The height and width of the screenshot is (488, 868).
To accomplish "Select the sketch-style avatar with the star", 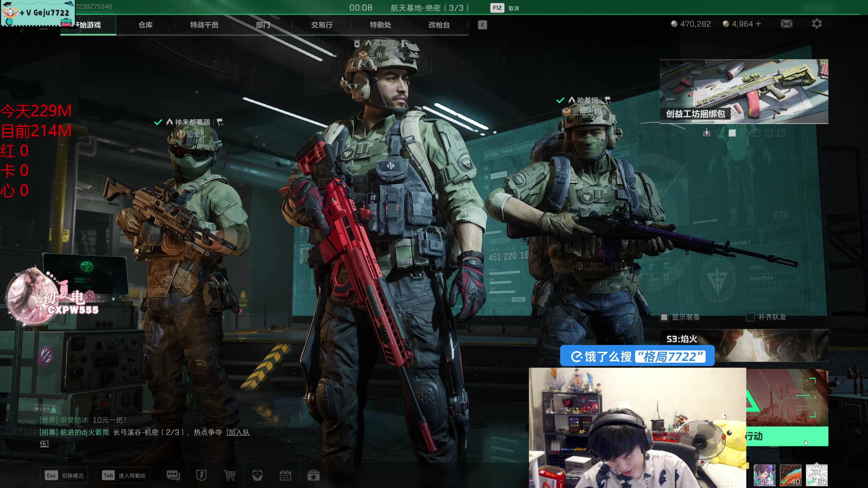I will click(x=817, y=475).
